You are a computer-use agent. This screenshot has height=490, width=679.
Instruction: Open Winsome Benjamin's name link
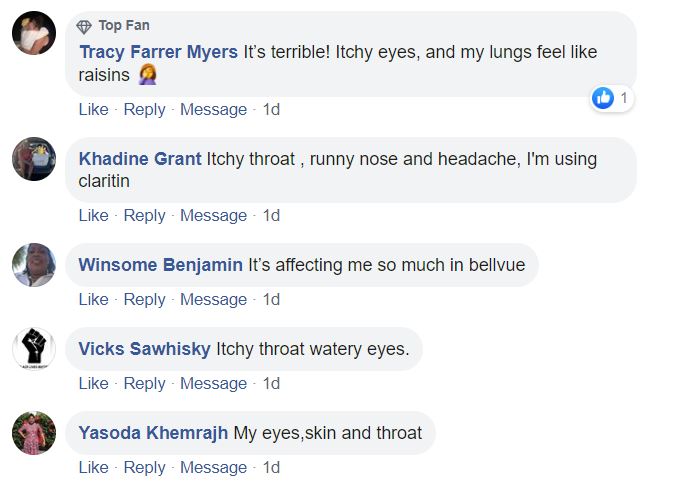(x=160, y=265)
